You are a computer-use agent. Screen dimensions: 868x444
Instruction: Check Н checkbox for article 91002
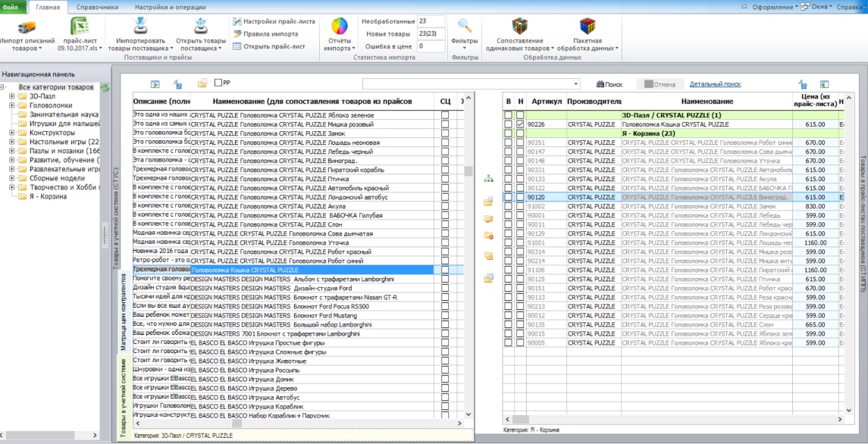520,206
